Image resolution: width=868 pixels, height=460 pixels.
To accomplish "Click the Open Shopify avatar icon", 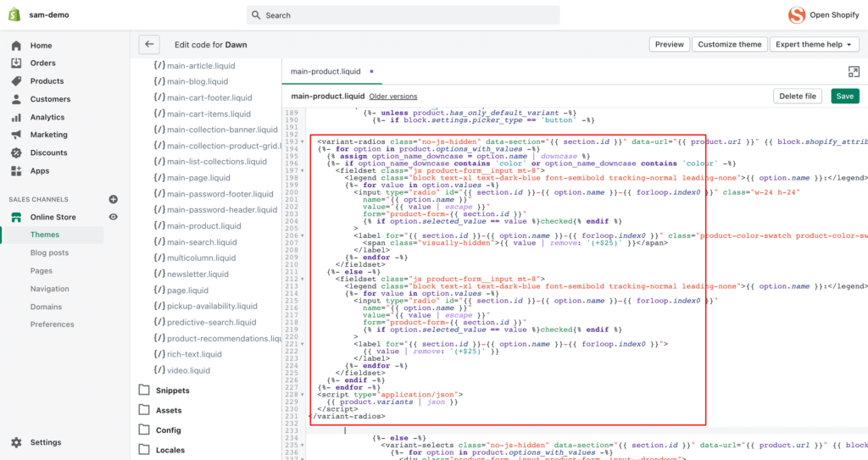I will click(x=797, y=15).
